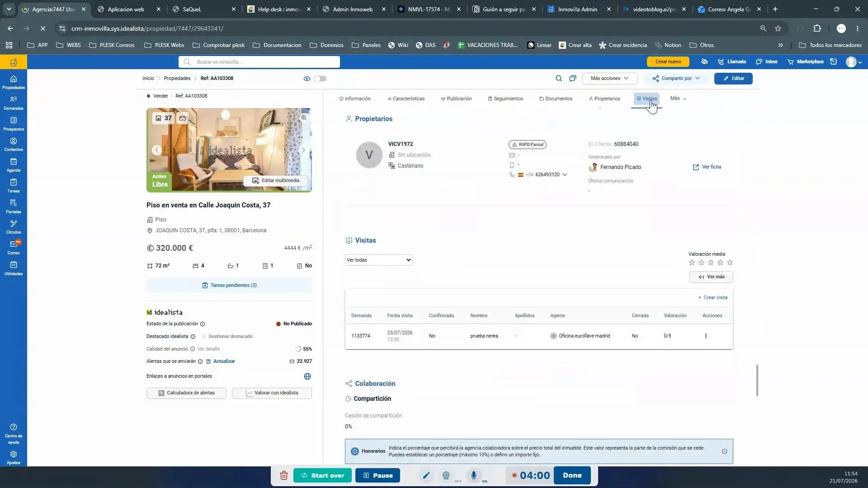This screenshot has height=488, width=868.
Task: Click the globe icon for portal links
Action: click(307, 376)
